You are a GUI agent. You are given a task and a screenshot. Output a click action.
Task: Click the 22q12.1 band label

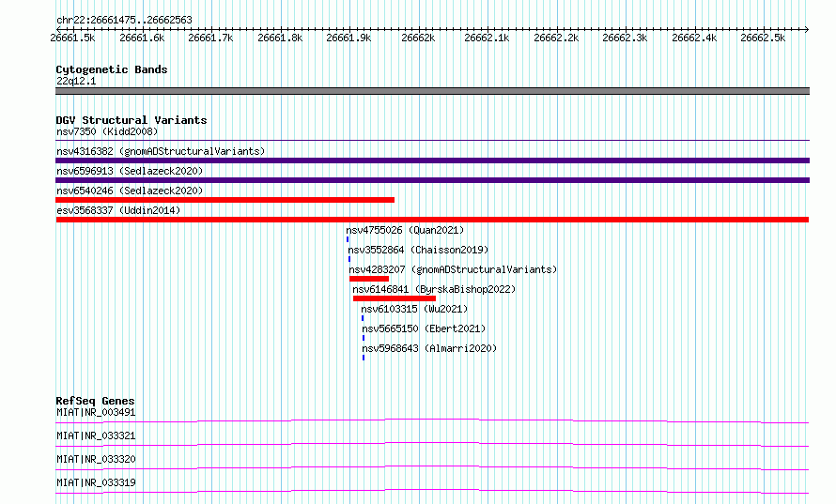[76, 81]
